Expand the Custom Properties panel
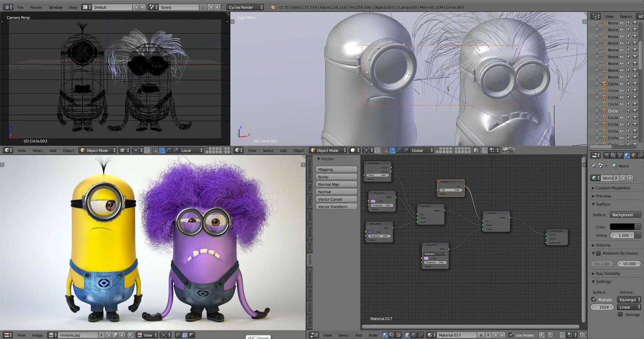 [x=613, y=188]
